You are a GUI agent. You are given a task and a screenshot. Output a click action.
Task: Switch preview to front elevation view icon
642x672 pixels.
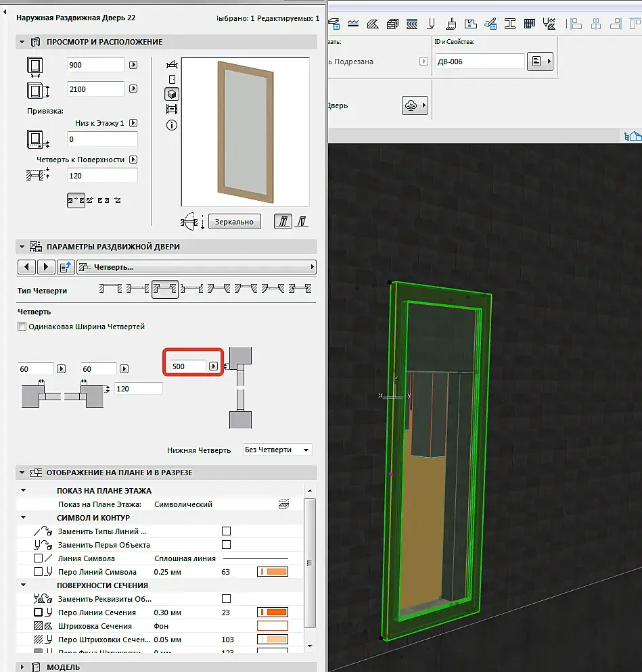(x=172, y=79)
